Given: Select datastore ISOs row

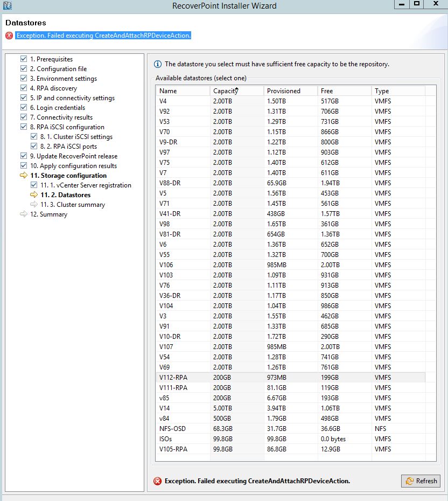Looking at the screenshot, I should pos(291,439).
